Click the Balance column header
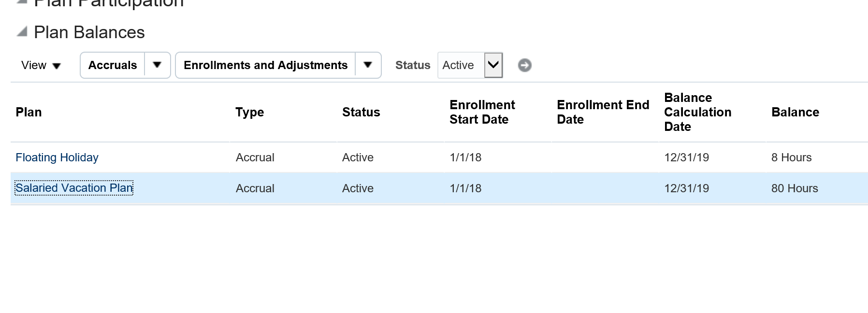This screenshot has height=313, width=868. tap(795, 112)
